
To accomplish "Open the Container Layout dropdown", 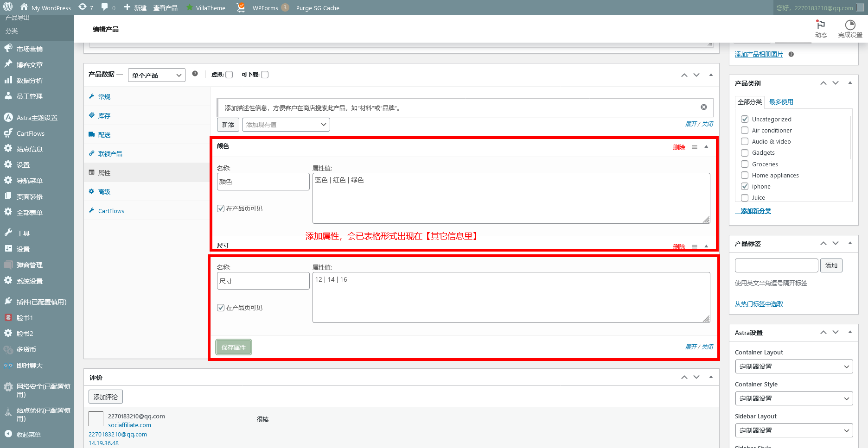I will tap(794, 366).
